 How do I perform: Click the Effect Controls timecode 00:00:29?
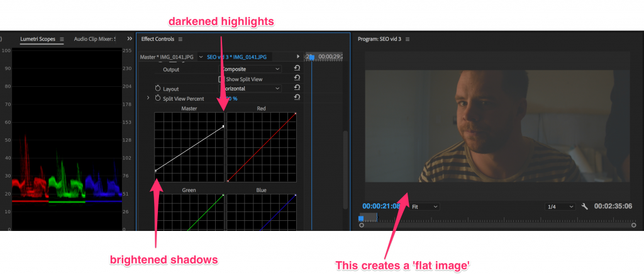[331, 57]
